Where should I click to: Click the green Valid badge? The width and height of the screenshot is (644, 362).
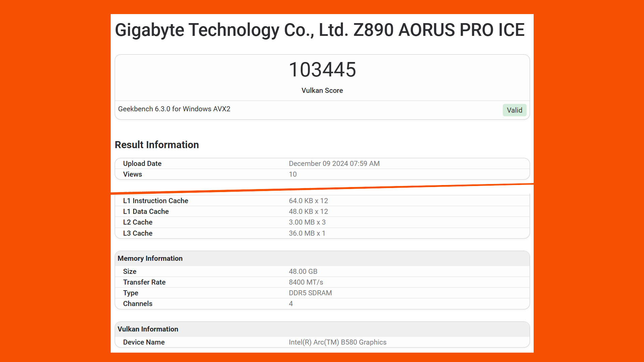(514, 110)
